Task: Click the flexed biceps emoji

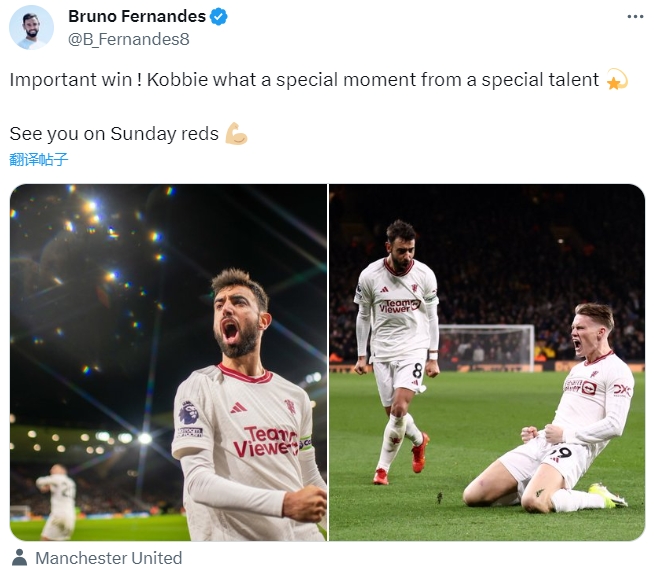Action: [x=236, y=133]
